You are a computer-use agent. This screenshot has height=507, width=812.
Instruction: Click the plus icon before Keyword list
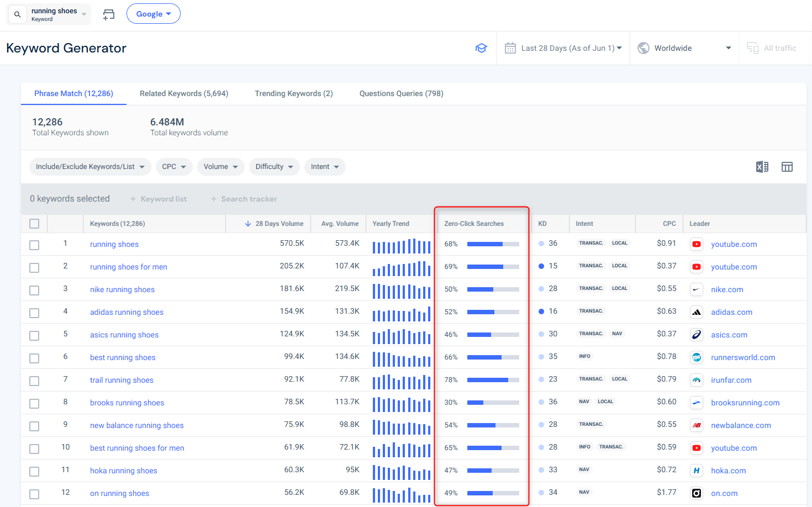(133, 199)
